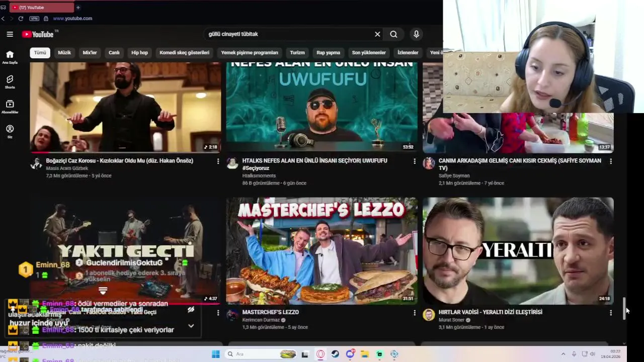Select the Turizm filter chip

pos(297,52)
